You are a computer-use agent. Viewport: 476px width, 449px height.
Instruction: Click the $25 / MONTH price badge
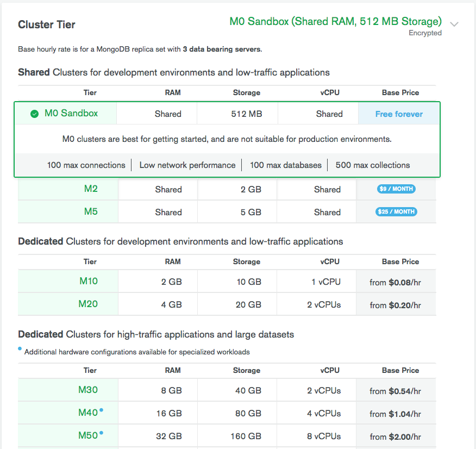[x=396, y=211]
